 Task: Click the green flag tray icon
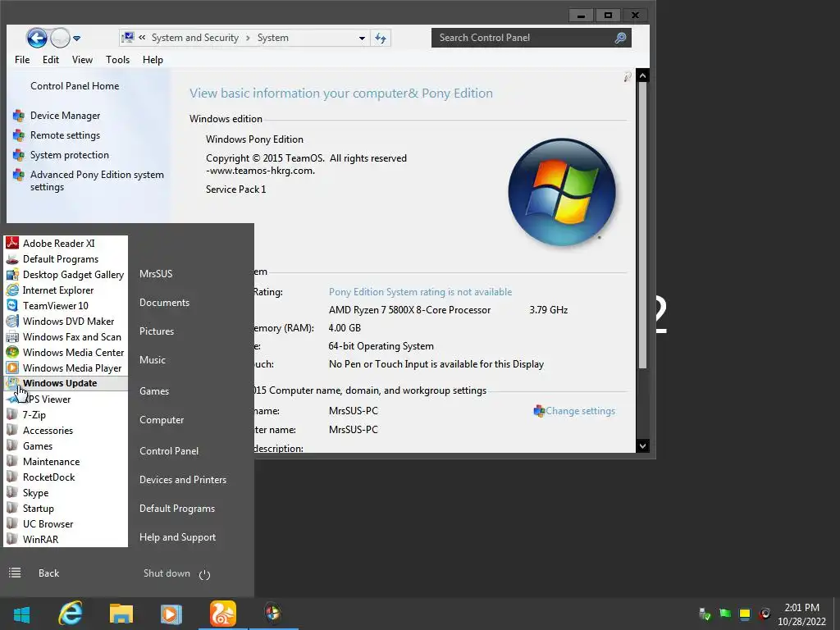pos(725,614)
